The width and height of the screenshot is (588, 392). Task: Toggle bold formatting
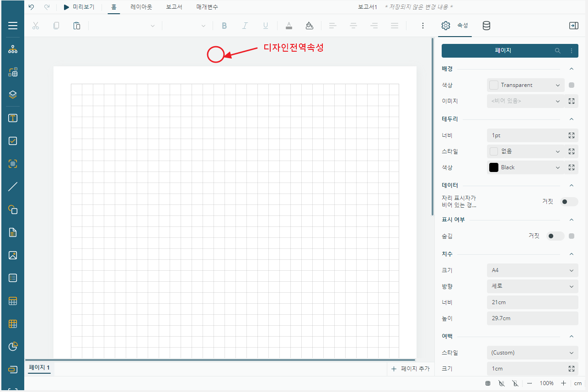224,26
